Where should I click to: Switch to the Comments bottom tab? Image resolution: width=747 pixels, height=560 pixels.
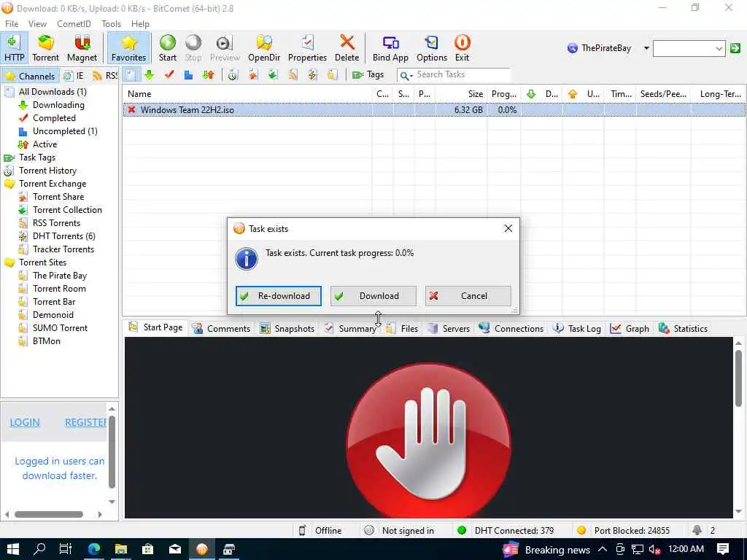coord(221,328)
